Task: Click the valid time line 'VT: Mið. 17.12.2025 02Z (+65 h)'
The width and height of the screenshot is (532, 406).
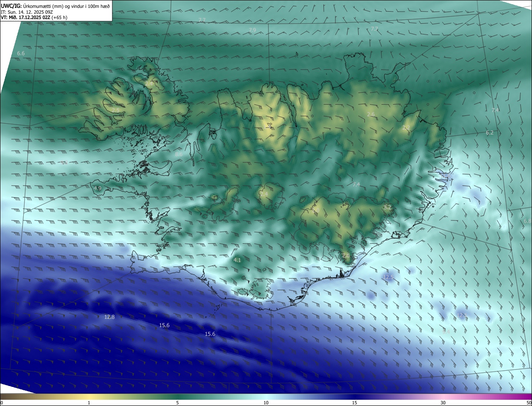Action: [x=34, y=17]
